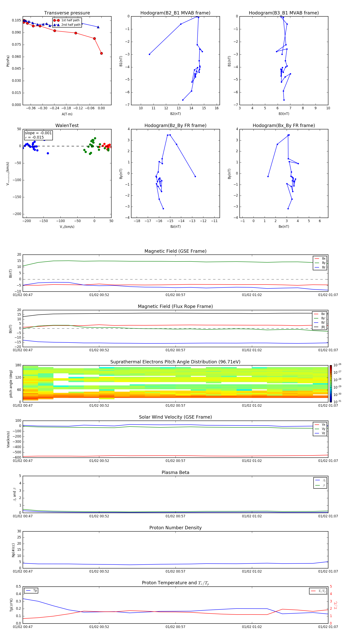
Task: Click the 'Hodogram(B2_B1 MVAB frame)' title
Action: tap(175, 13)
